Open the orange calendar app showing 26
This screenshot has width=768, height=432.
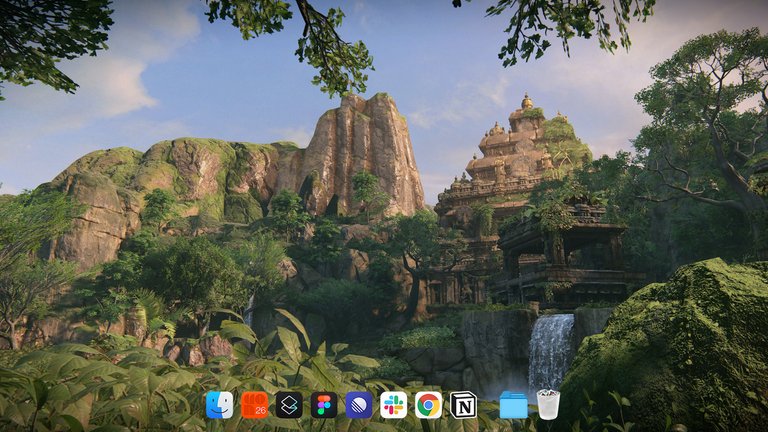pos(254,405)
